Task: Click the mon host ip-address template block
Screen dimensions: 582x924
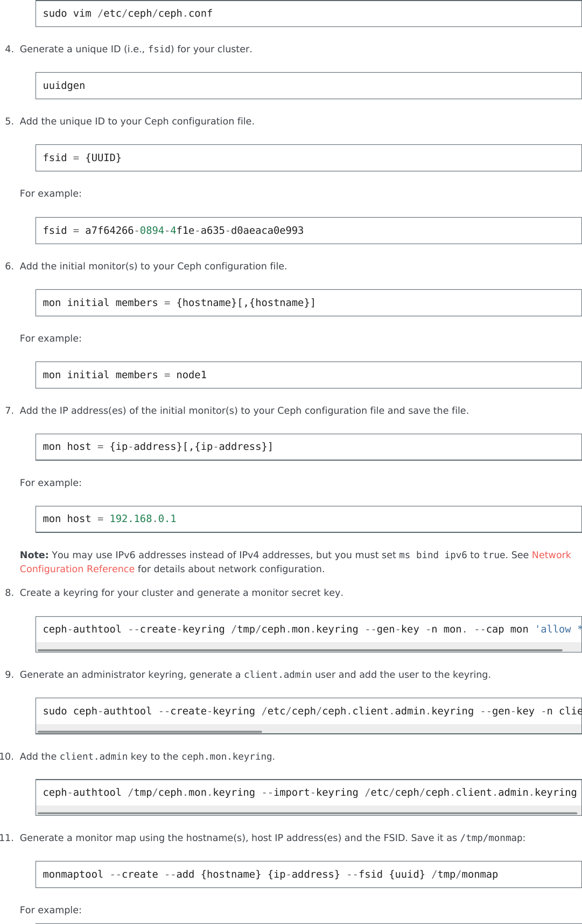Action: 158,447
